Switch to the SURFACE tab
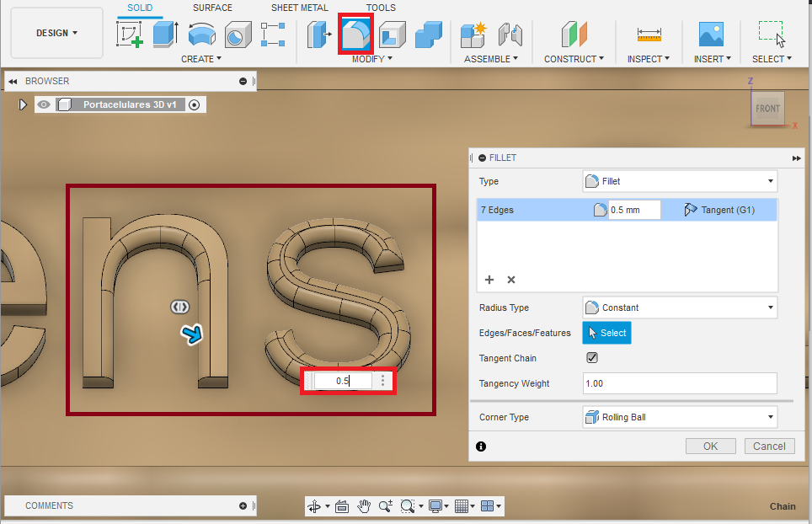The width and height of the screenshot is (812, 524). click(212, 8)
